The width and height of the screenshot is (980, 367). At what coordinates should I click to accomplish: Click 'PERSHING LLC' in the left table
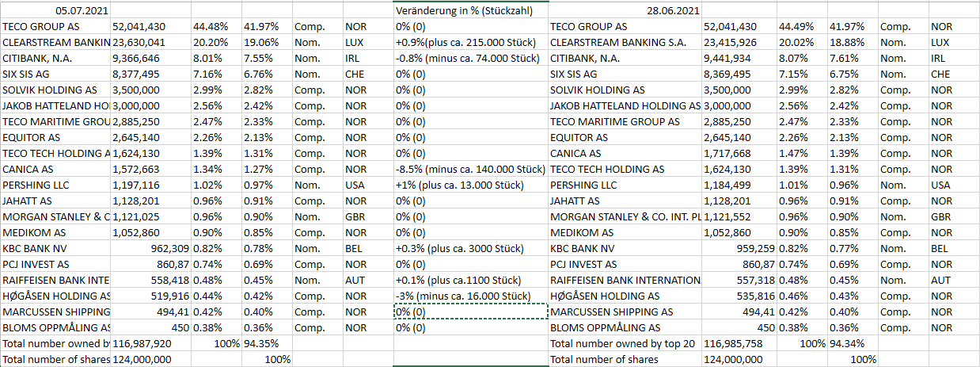point(55,185)
